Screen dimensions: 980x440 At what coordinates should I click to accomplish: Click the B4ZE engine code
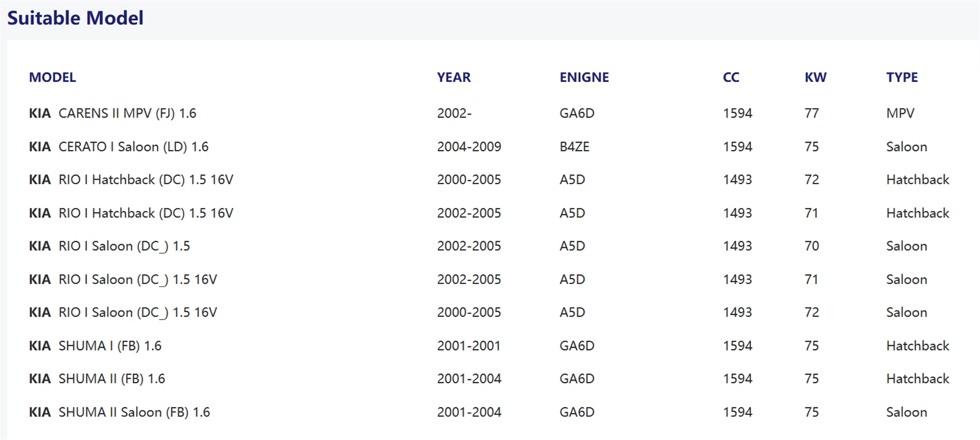[575, 147]
